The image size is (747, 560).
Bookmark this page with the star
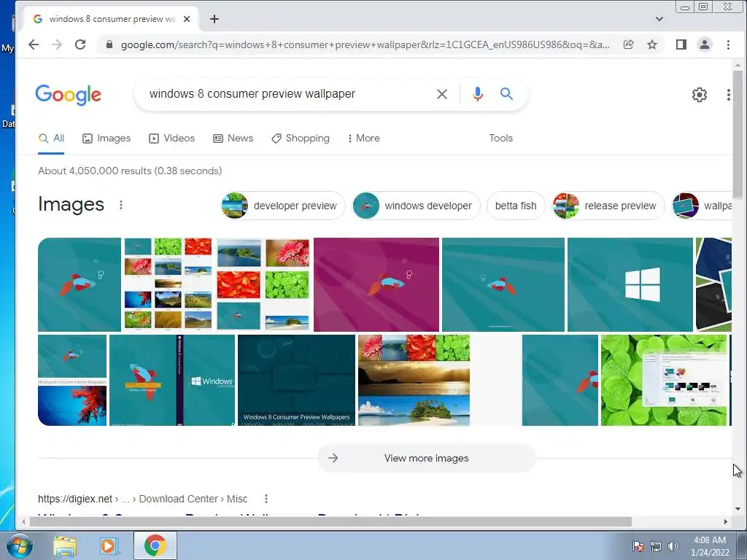[652, 44]
